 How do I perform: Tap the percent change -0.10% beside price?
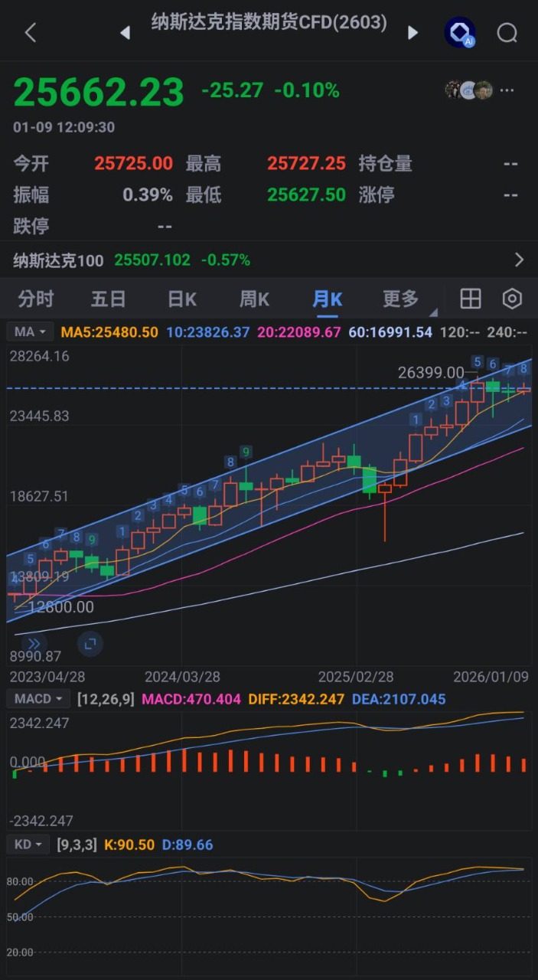tap(307, 90)
